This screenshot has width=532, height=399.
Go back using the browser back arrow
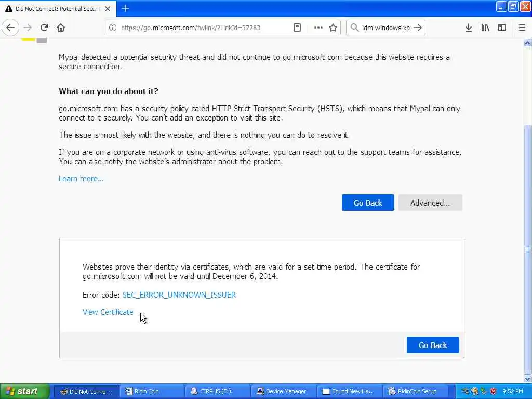(x=10, y=28)
